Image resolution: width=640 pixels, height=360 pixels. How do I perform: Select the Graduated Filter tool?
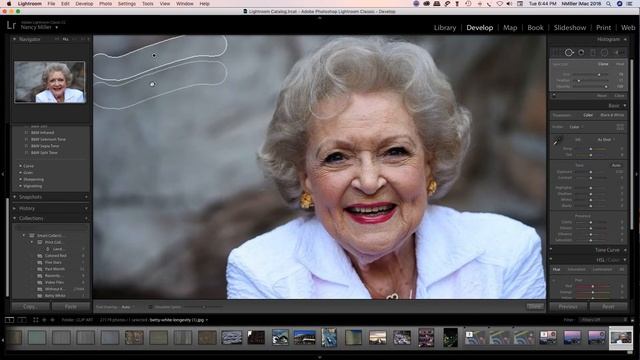point(593,53)
